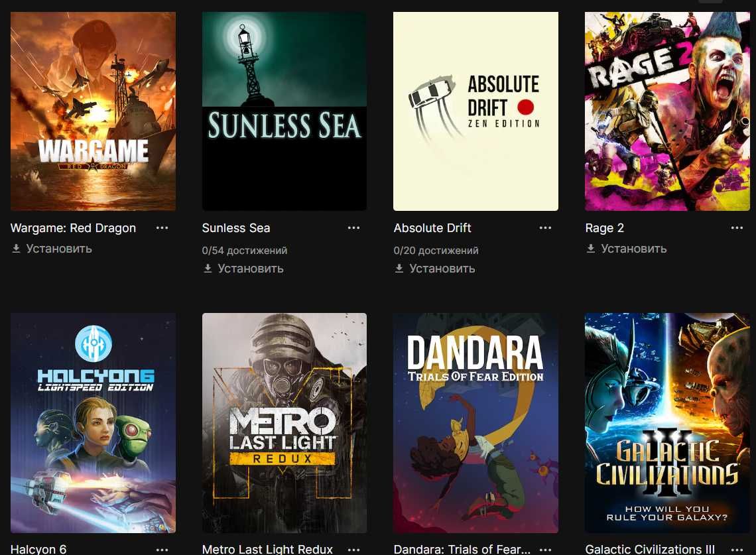
Task: Click the Halcyon 6 title text
Action: (x=38, y=549)
